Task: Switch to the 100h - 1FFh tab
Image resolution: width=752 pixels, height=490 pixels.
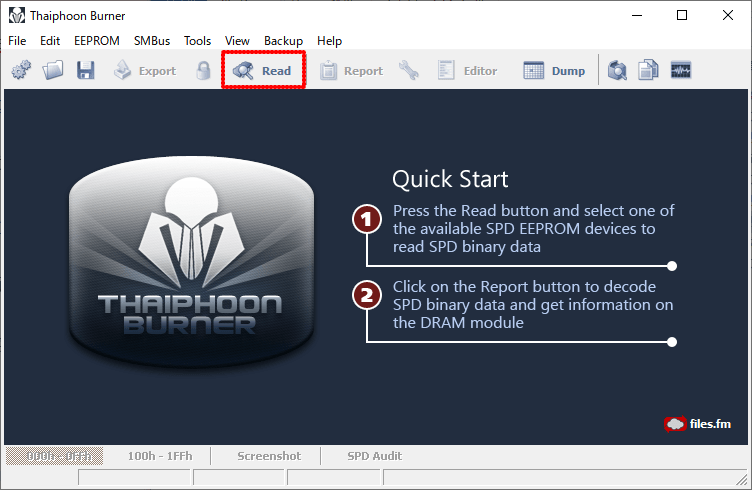Action: click(160, 456)
